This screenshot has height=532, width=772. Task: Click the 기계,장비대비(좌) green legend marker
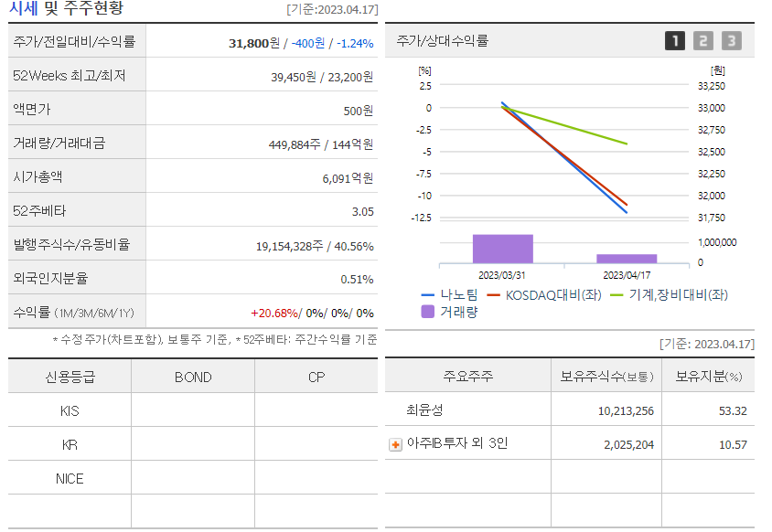click(x=617, y=295)
